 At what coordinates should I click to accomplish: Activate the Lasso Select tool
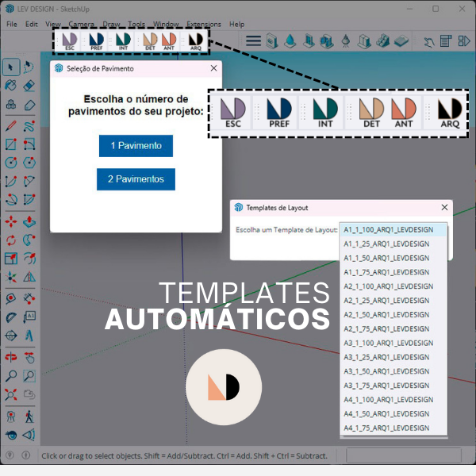pos(29,67)
